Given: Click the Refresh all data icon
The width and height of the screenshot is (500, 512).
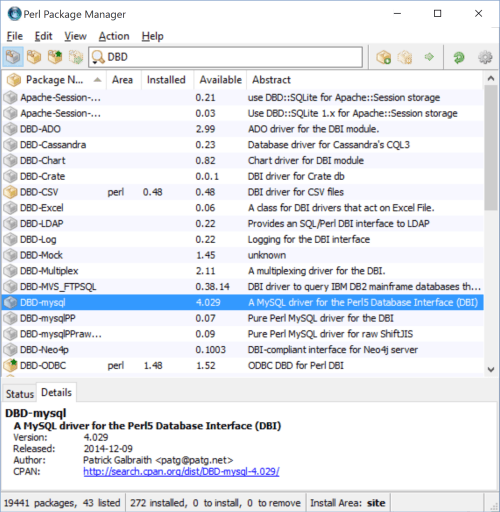Looking at the screenshot, I should 459,57.
